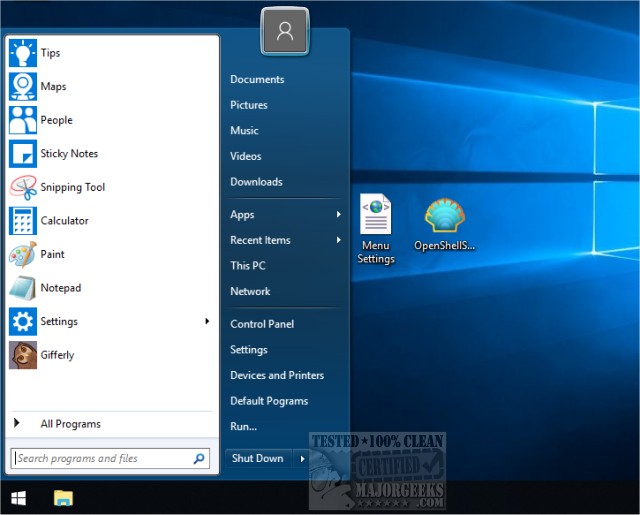Open the People app icon
The image size is (640, 515).
click(x=23, y=120)
